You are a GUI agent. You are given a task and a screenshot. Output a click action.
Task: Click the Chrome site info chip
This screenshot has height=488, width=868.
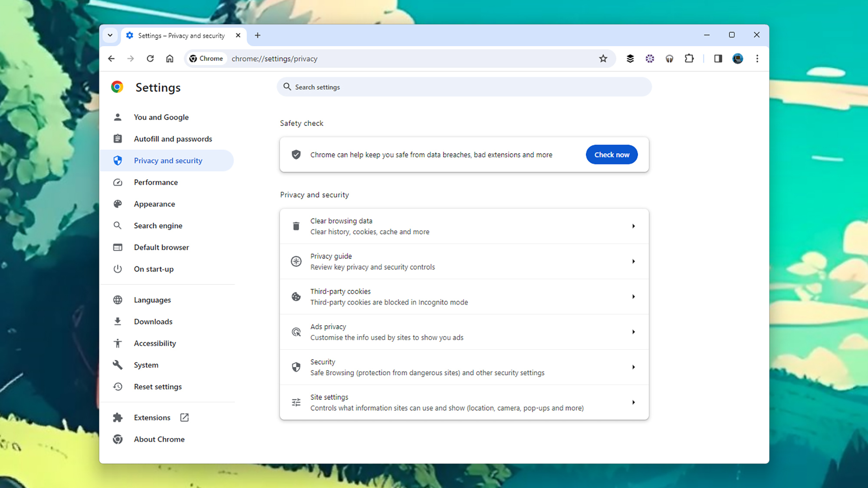[207, 59]
